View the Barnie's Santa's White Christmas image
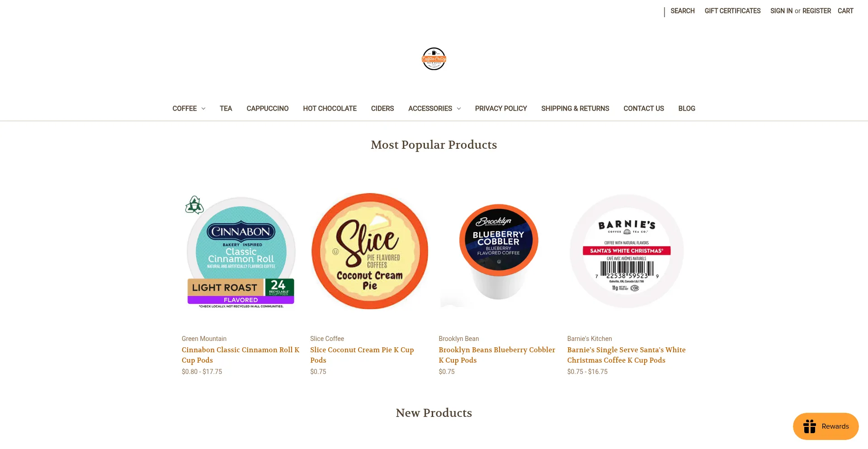Viewport: 868px width, 449px height. point(627,251)
